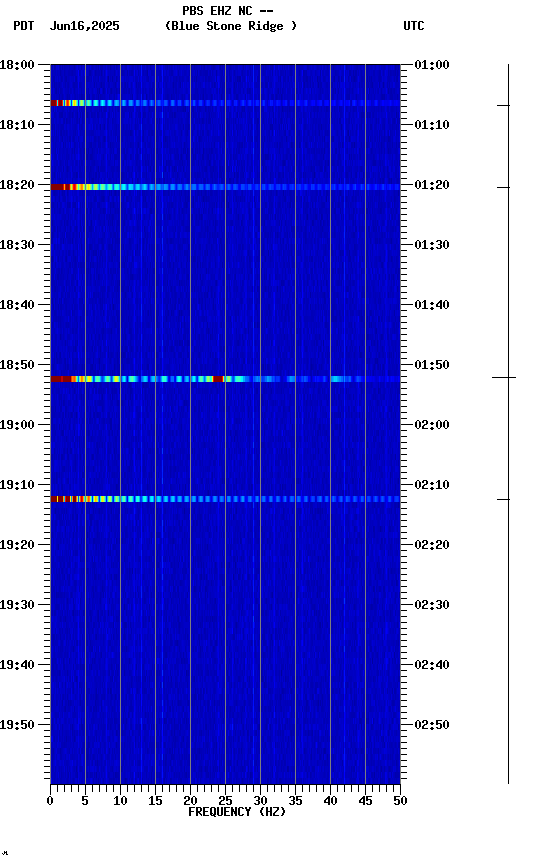This screenshot has width=552, height=864.
Task: Click the '02:40' UTC time label
Action: [432, 665]
